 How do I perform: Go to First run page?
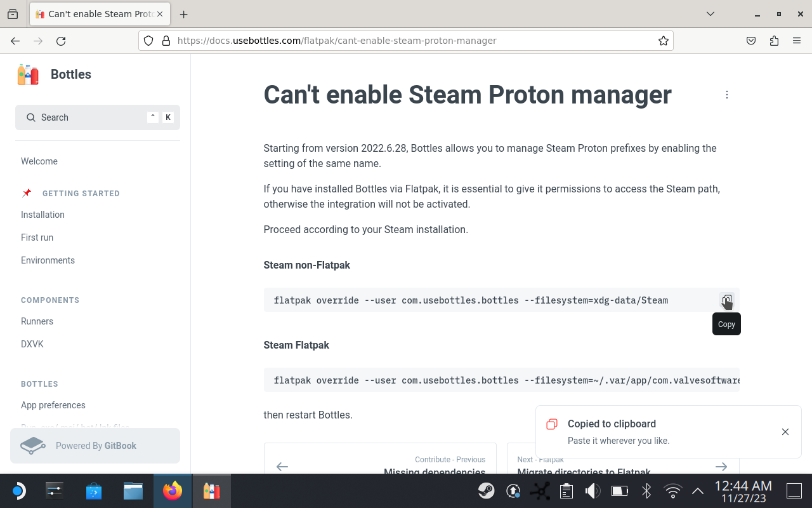[37, 237]
